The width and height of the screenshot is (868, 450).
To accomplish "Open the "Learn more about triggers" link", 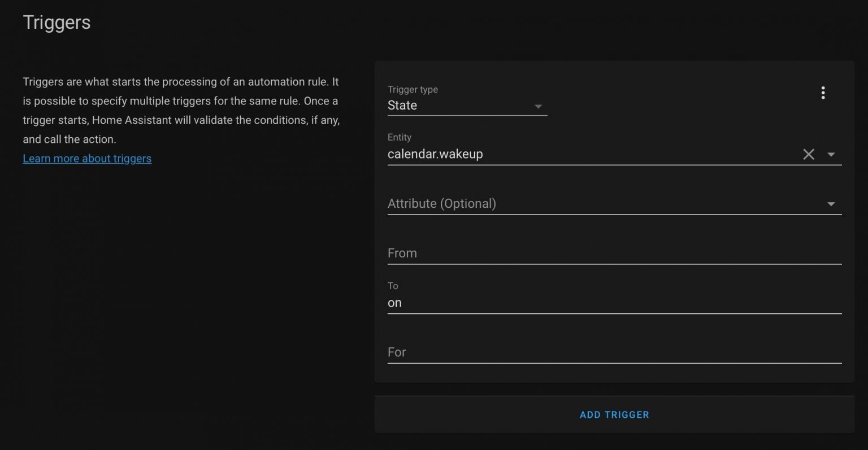I will [87, 159].
